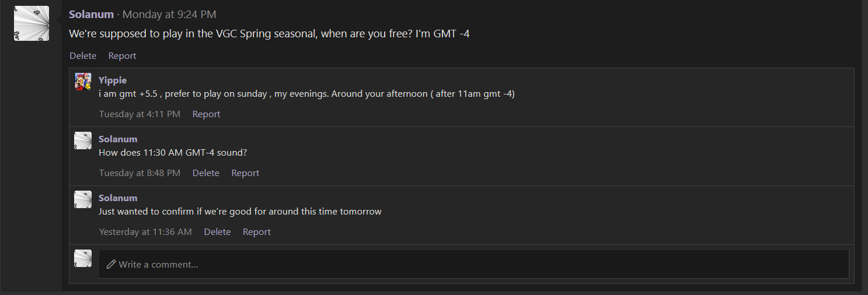The width and height of the screenshot is (868, 295).
Task: Open Solanum's large profile avatar
Action: pos(32,23)
